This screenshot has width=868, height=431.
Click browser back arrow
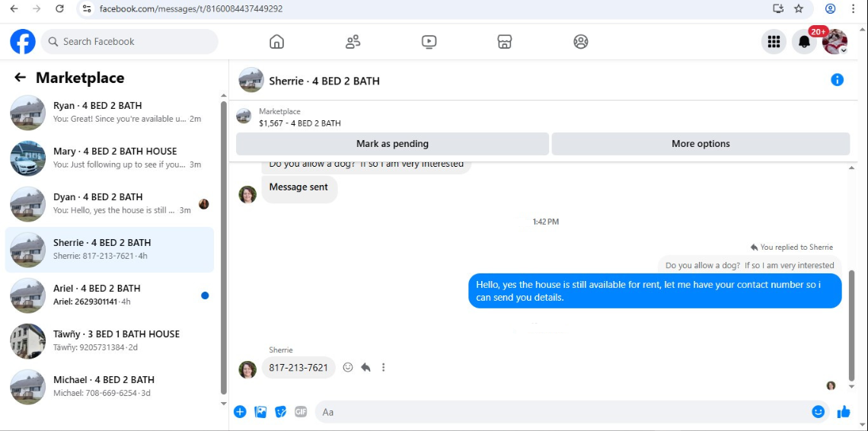pos(14,8)
